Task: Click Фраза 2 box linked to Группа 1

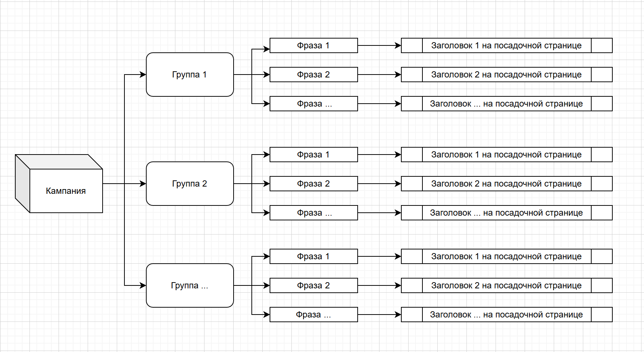Action: pyautogui.click(x=314, y=75)
